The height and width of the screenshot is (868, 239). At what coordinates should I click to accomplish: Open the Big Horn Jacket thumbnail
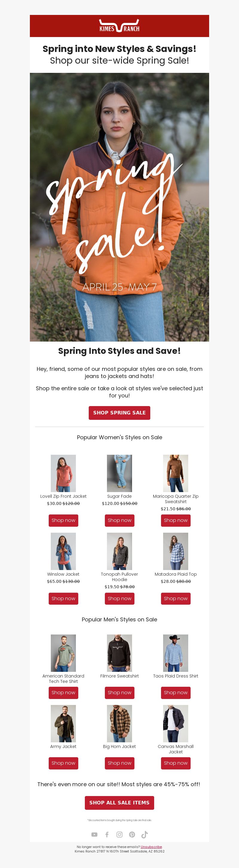tap(119, 723)
